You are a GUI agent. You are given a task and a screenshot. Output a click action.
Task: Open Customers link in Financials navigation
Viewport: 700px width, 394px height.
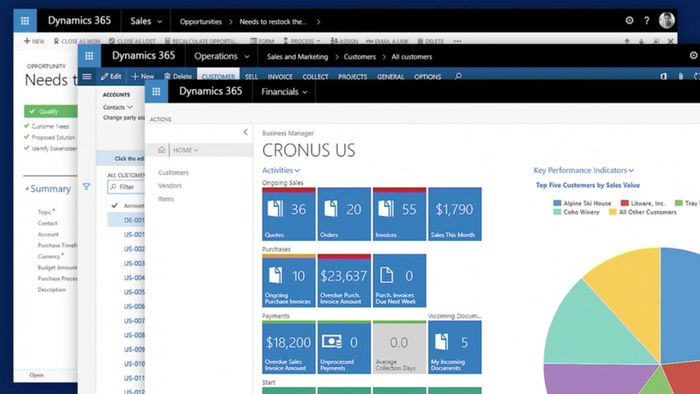pyautogui.click(x=174, y=173)
